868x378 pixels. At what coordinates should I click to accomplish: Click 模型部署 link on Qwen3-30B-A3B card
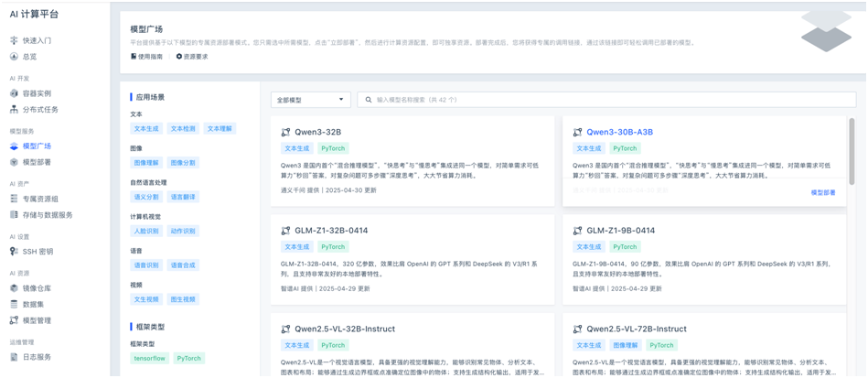tap(823, 192)
